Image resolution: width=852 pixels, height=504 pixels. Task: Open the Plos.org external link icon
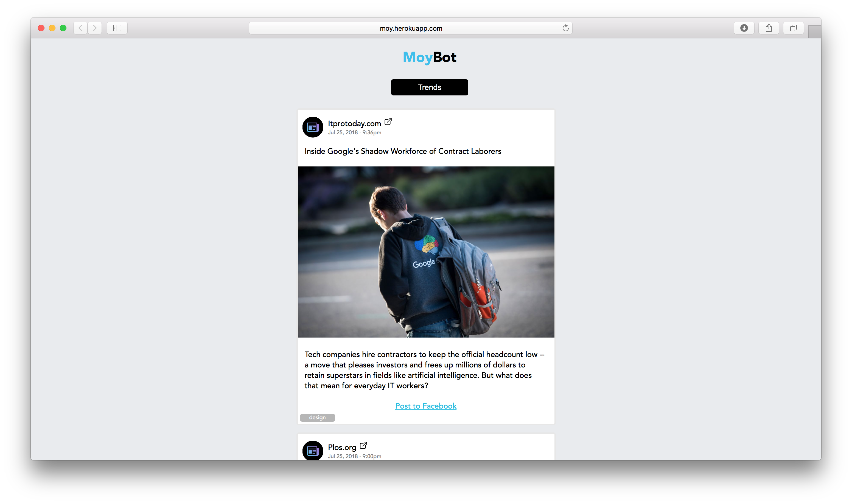(x=363, y=445)
